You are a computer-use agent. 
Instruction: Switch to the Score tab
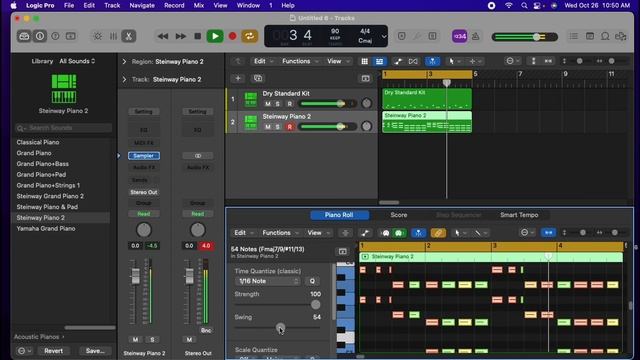[x=399, y=215]
